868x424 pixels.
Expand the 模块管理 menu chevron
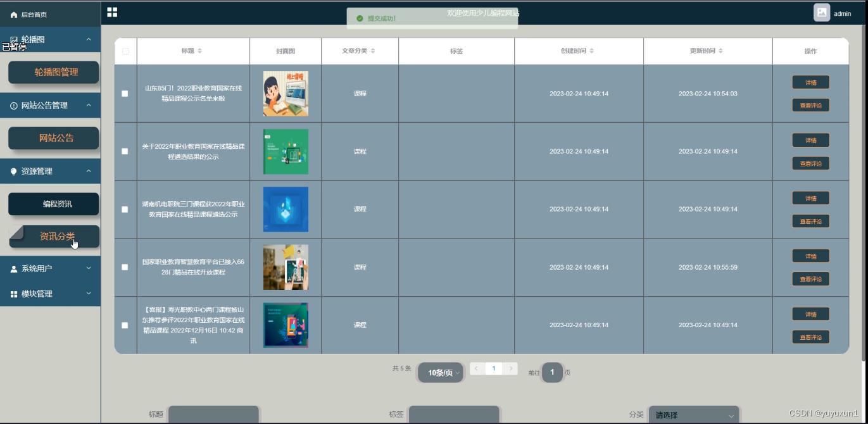coord(89,294)
